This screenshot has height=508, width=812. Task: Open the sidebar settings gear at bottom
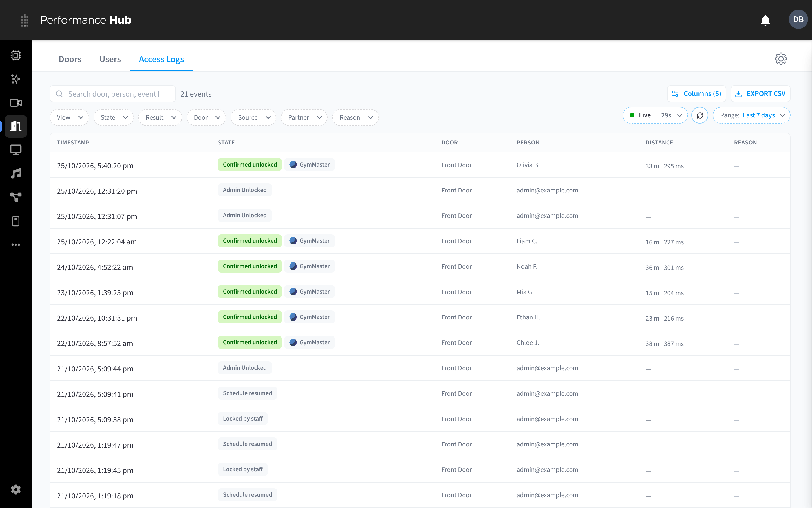(16, 490)
